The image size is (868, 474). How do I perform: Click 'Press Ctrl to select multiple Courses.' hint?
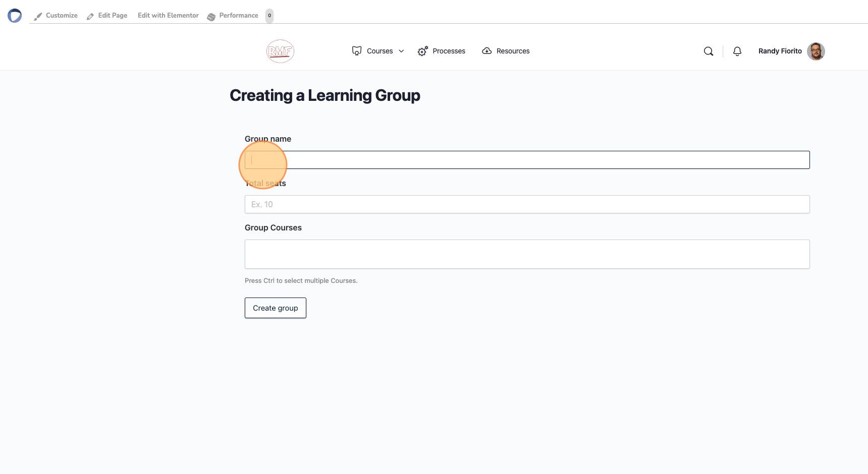301,280
